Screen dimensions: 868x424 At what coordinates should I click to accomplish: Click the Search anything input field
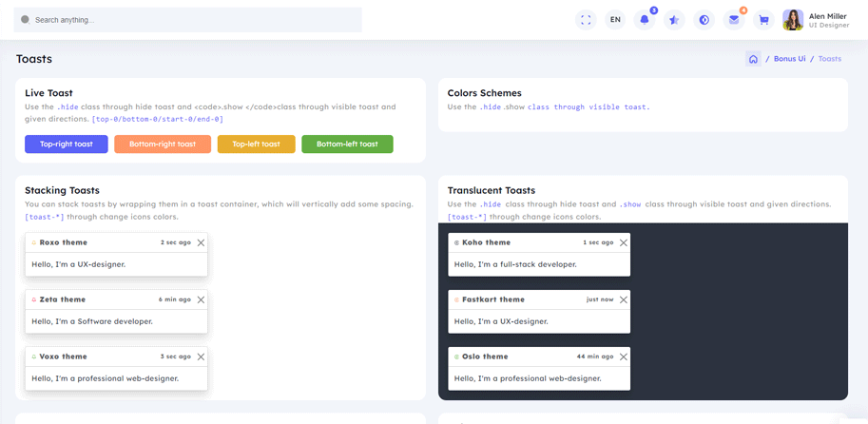[190, 20]
